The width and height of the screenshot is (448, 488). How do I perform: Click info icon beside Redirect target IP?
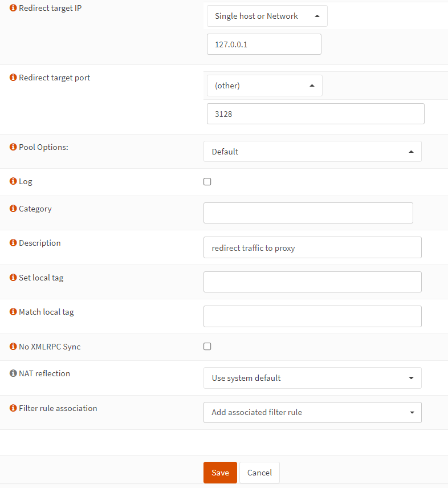click(13, 9)
